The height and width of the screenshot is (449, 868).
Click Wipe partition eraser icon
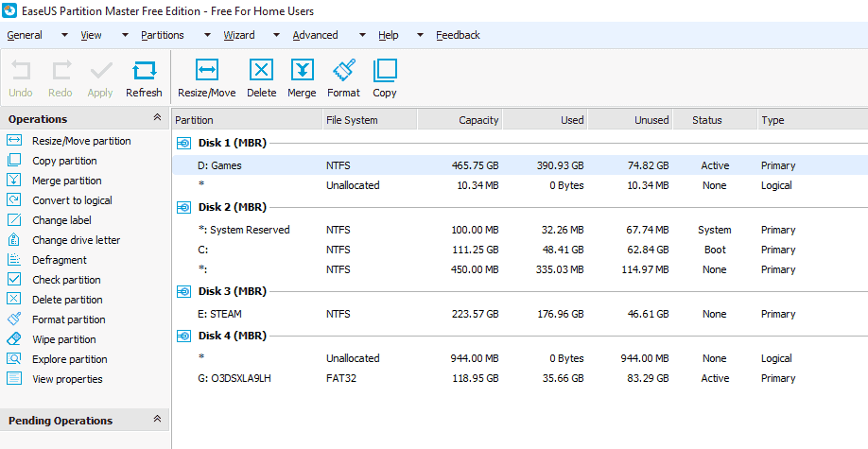click(x=14, y=339)
